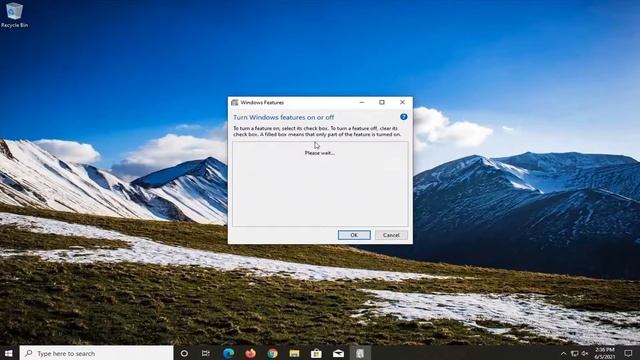Open Microsoft Store from the taskbar
Viewport: 640px width, 360px height.
point(316,353)
